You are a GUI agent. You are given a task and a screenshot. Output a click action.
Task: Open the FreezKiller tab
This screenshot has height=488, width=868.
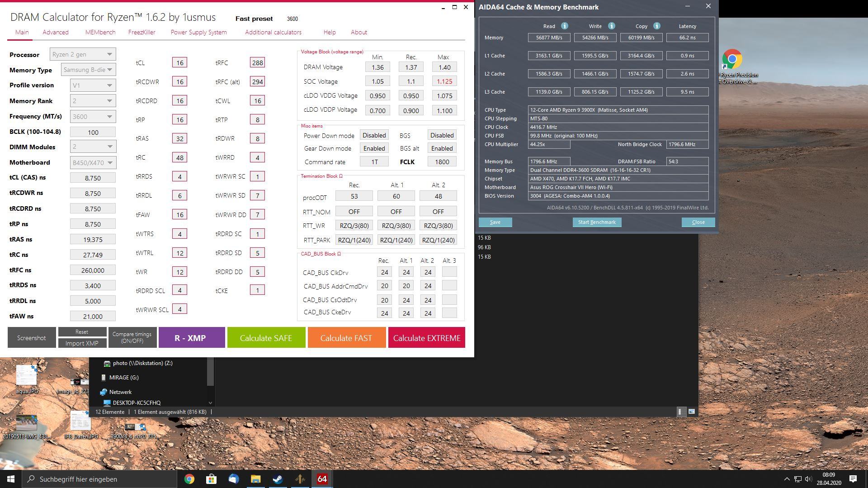point(142,32)
